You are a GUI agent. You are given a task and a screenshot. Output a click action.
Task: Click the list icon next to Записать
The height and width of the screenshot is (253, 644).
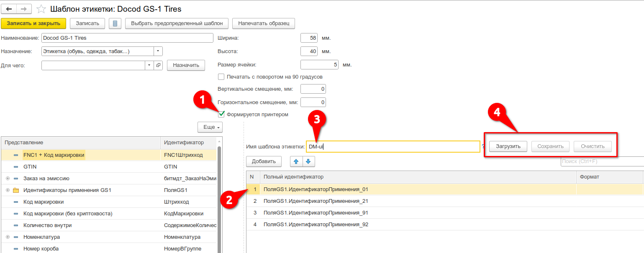(x=115, y=23)
